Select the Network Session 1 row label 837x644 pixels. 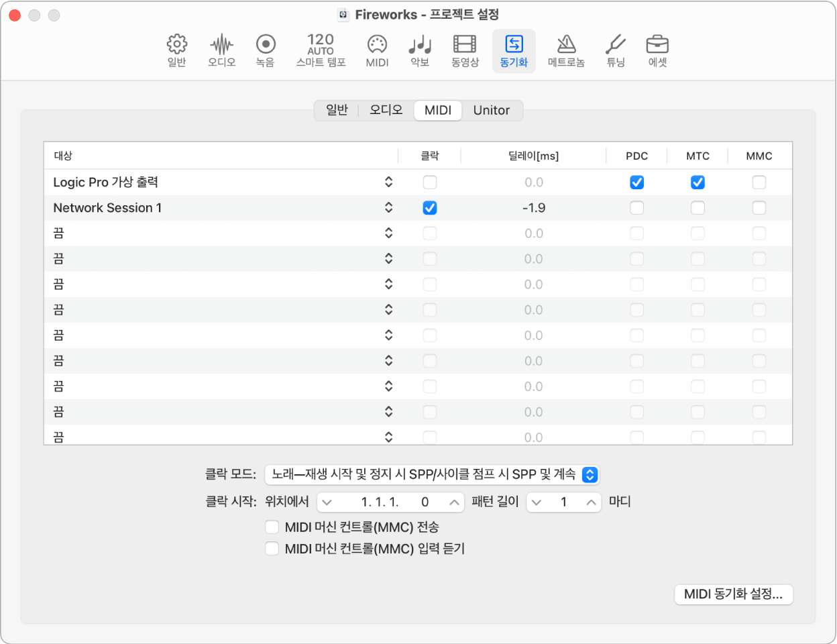[107, 208]
